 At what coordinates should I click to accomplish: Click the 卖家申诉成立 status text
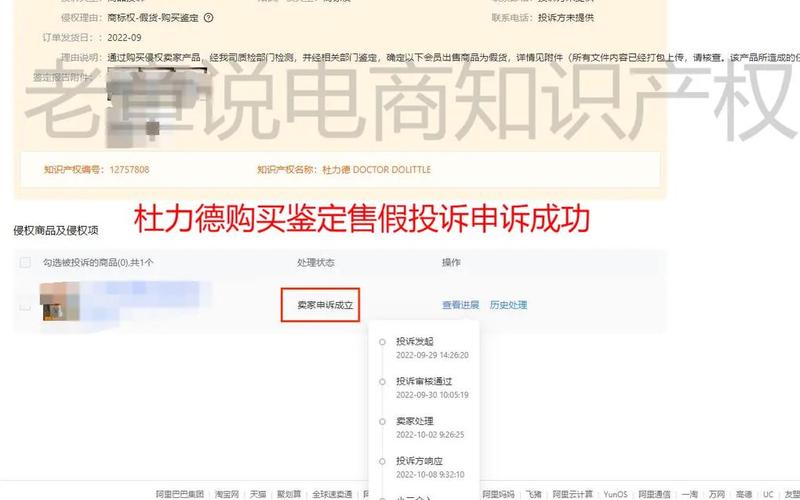pos(325,305)
